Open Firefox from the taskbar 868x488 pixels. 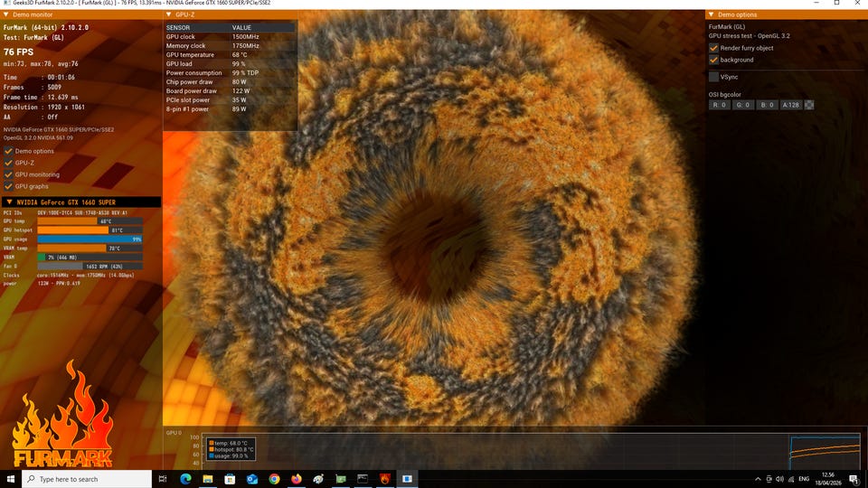(x=297, y=479)
